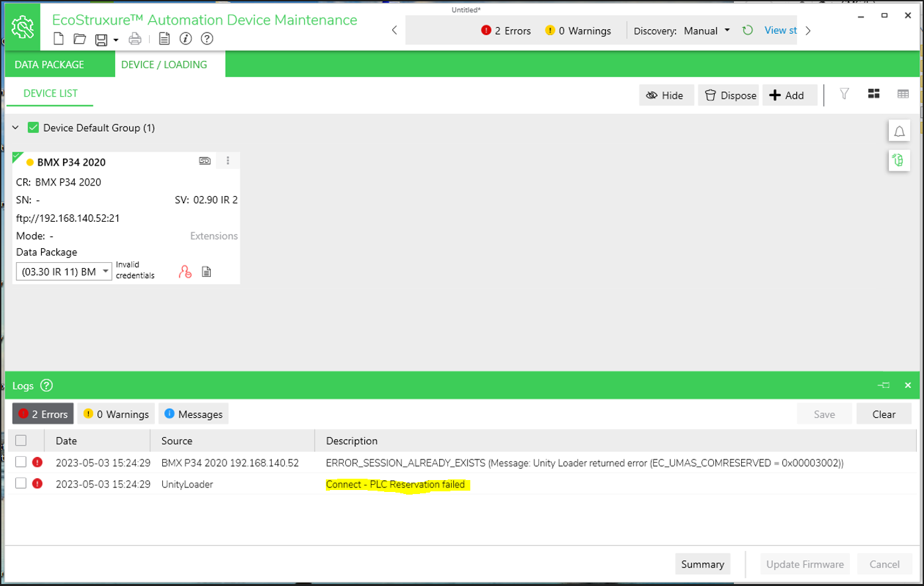Click the red error icon on the UnityLoader row
Image resolution: width=924 pixels, height=586 pixels.
[x=37, y=483]
